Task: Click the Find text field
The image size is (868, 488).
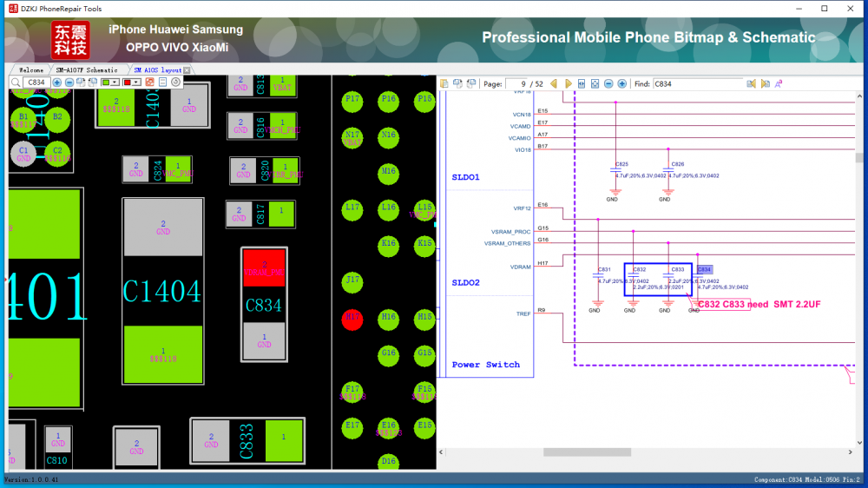Action: (x=698, y=83)
